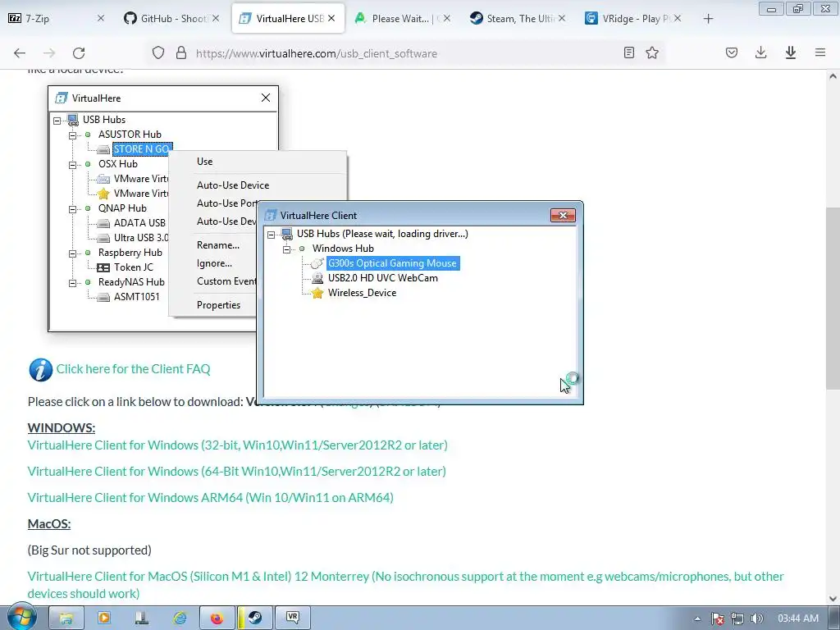Open Internet Explorer from the taskbar
Viewport: 840px width, 630px height.
[180, 619]
